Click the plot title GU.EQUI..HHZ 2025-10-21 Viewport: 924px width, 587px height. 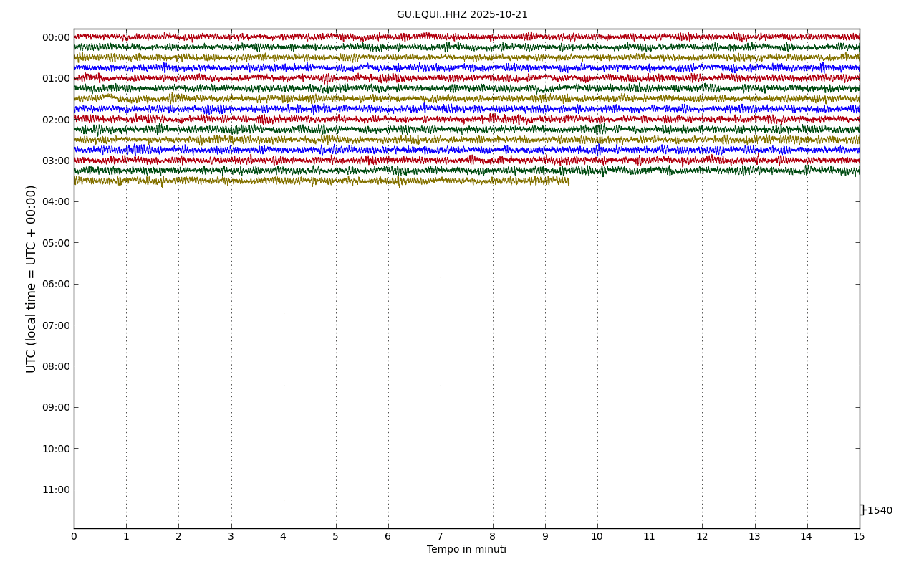tap(462, 15)
